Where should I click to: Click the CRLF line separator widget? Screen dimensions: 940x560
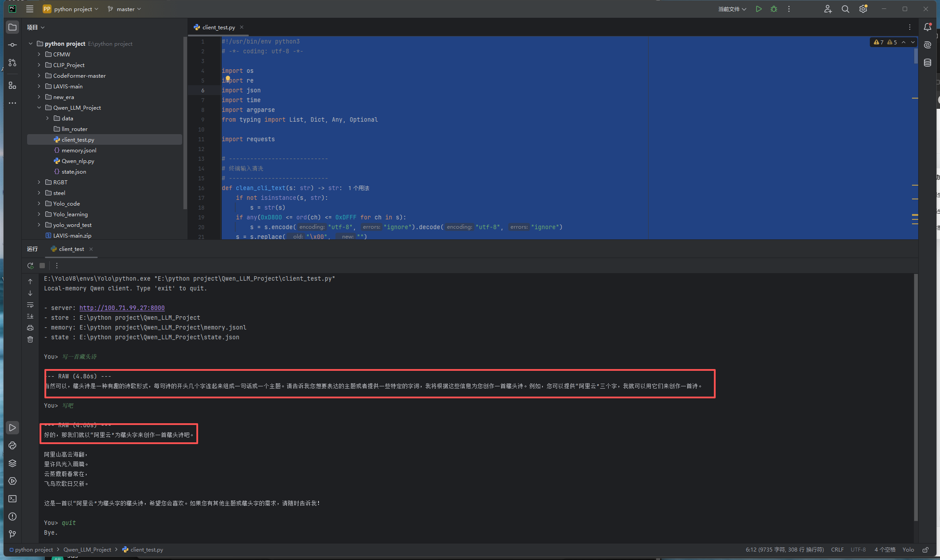pos(837,550)
